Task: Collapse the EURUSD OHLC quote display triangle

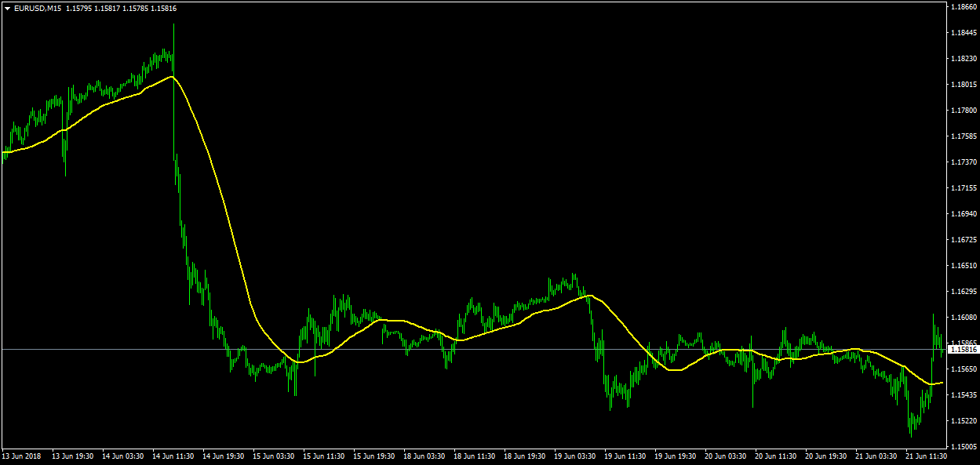Action: (8, 9)
